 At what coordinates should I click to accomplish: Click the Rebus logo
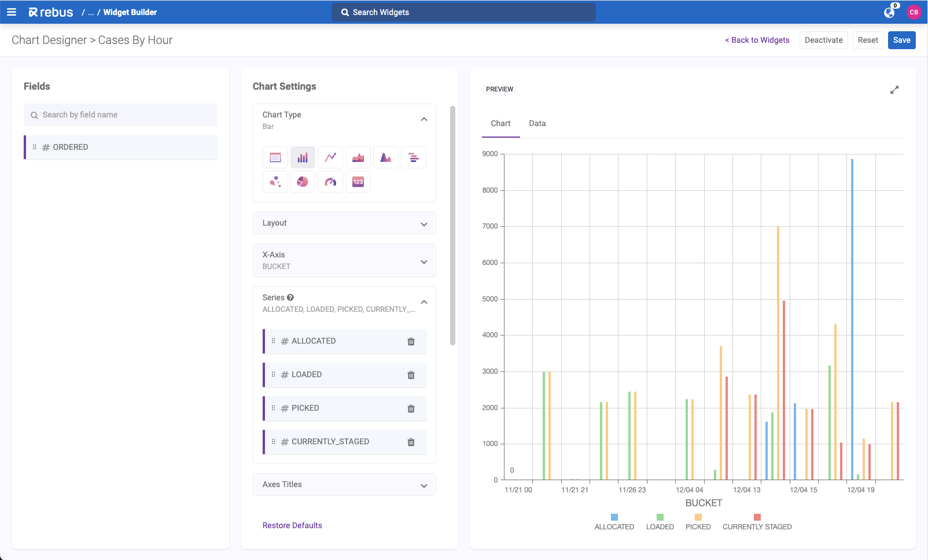coord(51,12)
